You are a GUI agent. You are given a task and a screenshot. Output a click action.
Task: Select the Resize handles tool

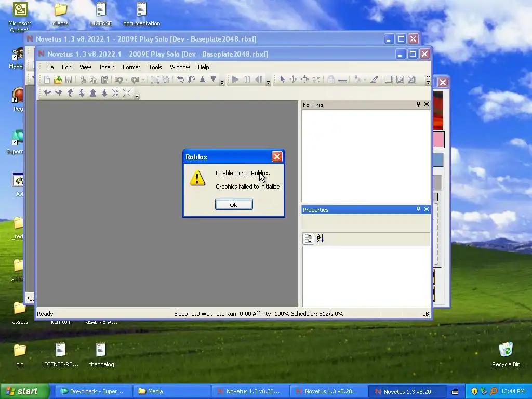304,79
